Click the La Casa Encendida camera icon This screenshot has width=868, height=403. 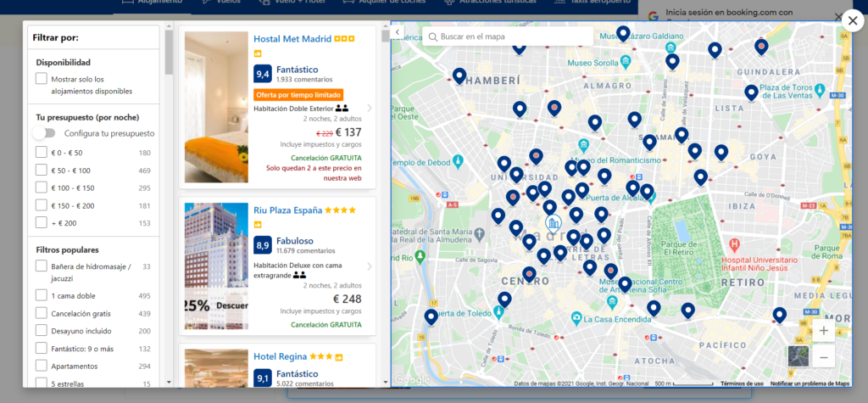[576, 319]
